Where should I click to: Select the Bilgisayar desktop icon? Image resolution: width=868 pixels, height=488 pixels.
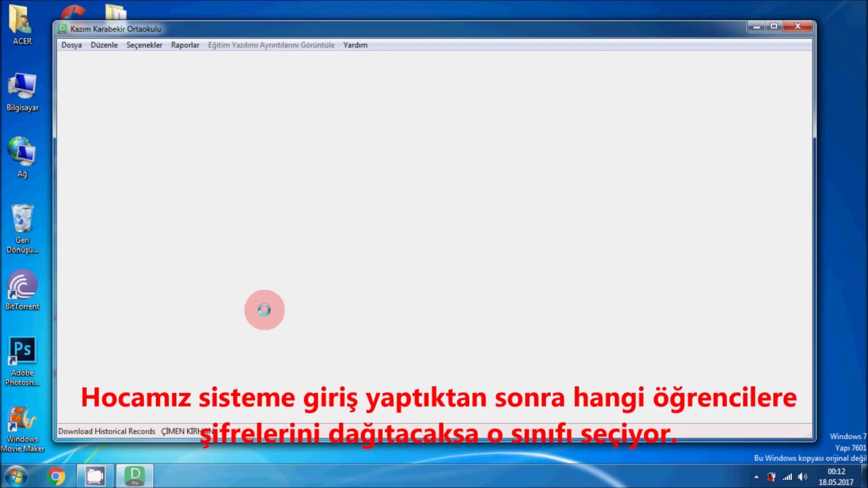22,93
